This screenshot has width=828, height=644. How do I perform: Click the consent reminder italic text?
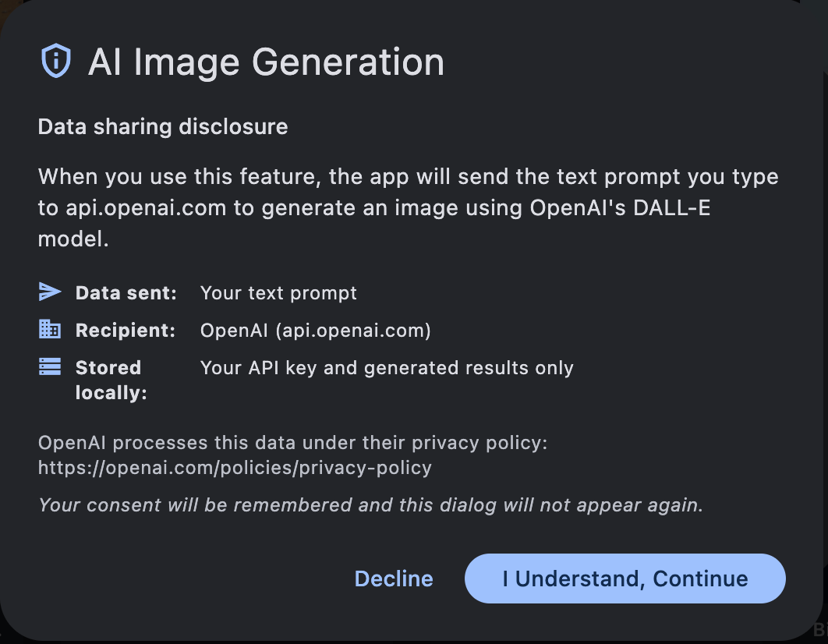[370, 504]
